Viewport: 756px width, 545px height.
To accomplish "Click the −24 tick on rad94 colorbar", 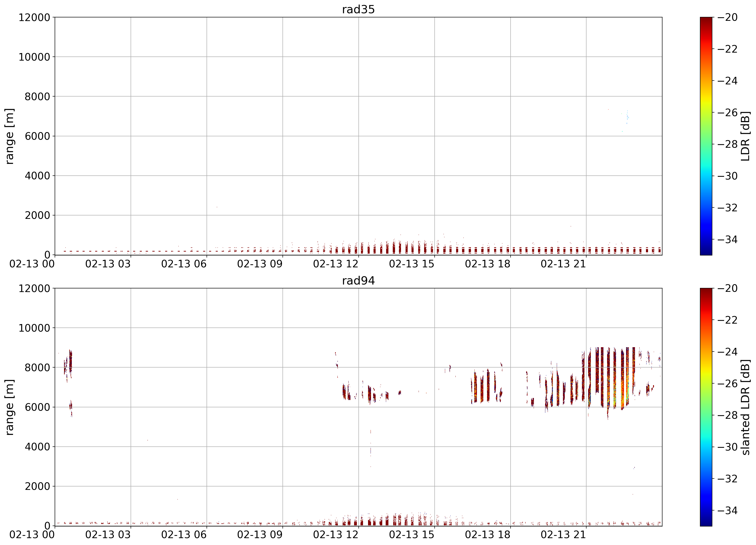I will coord(727,352).
